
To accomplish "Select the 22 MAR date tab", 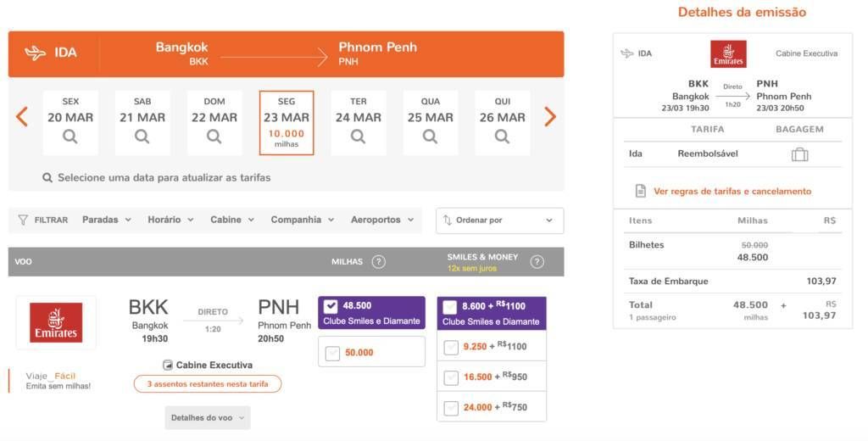I will (x=214, y=122).
